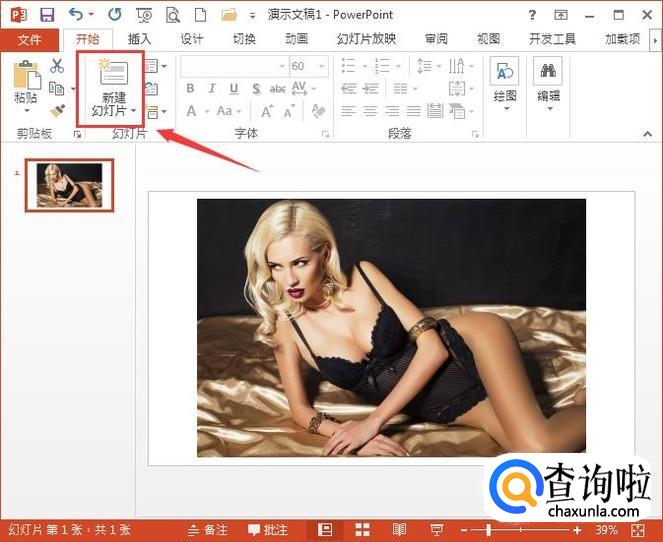663x542 pixels.
Task: Toggle Normal view button in status bar
Action: [325, 529]
